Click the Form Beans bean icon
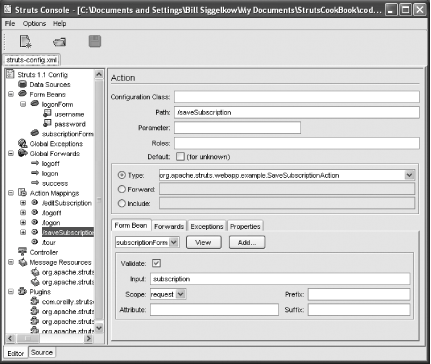 tap(23, 94)
